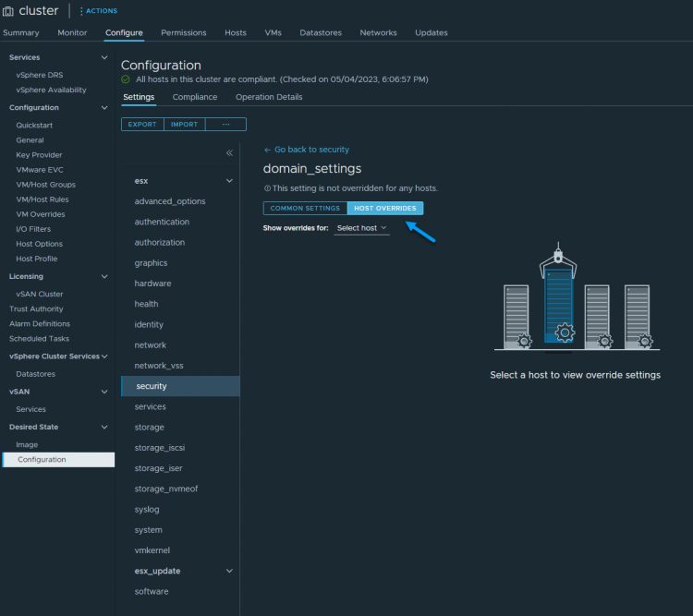Select storage_iscsi in settings tree

point(160,448)
